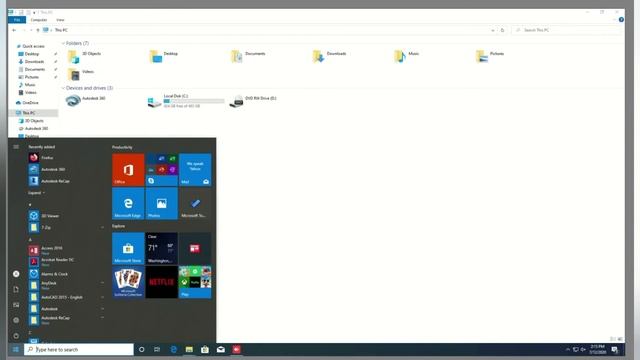Open Settings gear in Start menu rail
Image resolution: width=640 pixels, height=360 pixels.
point(16,320)
